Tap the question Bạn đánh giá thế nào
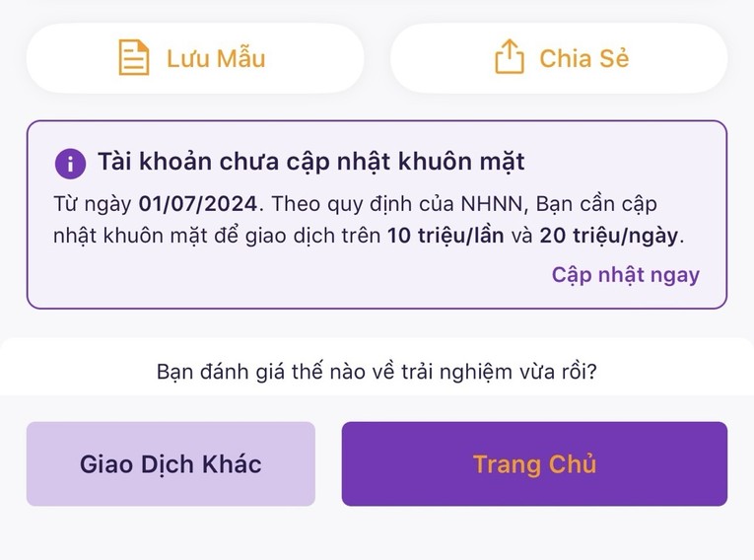 pyautogui.click(x=377, y=372)
